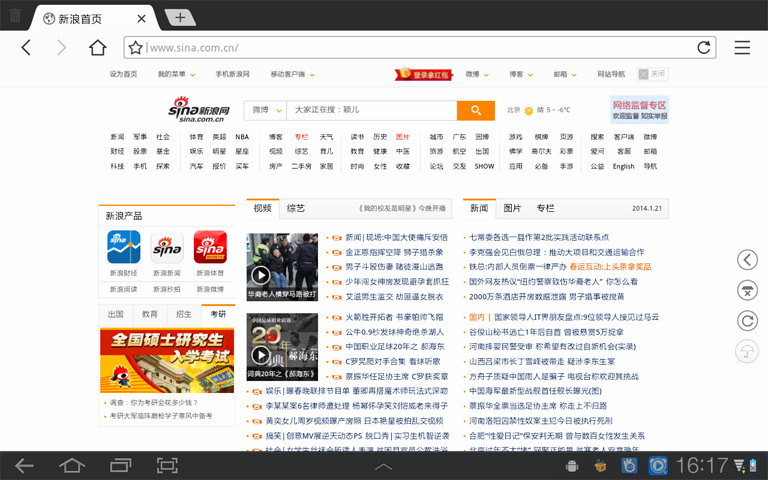Tap the floating refresh circle icon
The image size is (768, 480).
(747, 321)
